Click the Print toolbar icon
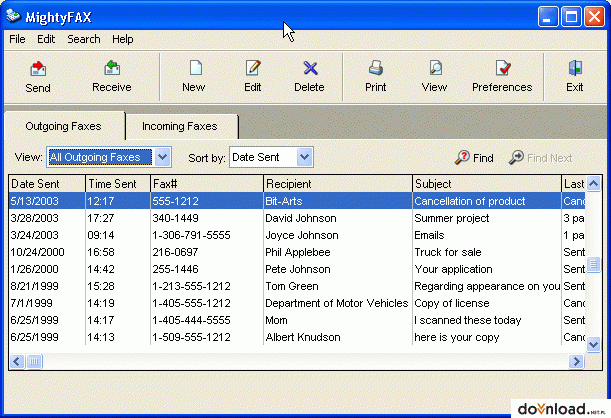This screenshot has height=418, width=611. (x=376, y=68)
